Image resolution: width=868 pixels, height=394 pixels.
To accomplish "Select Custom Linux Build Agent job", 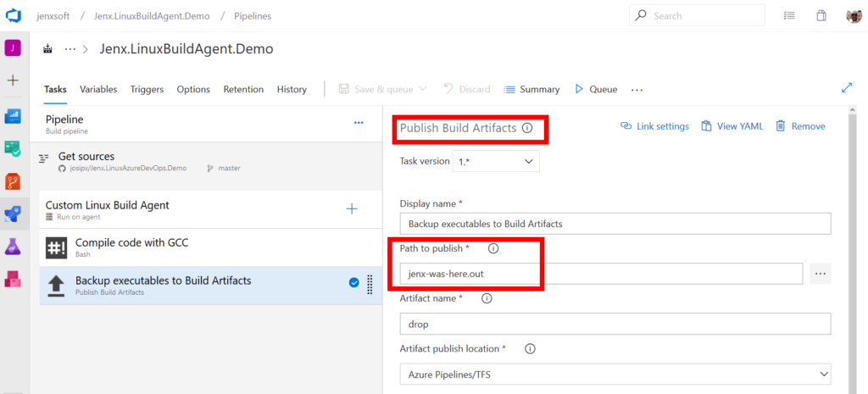I will [x=211, y=209].
